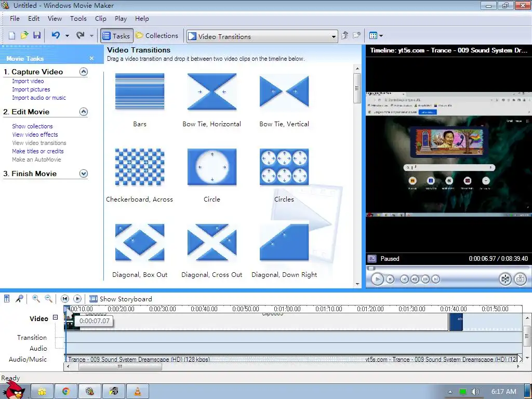Click the new collection folder icon
532x399 pixels.
tap(356, 35)
